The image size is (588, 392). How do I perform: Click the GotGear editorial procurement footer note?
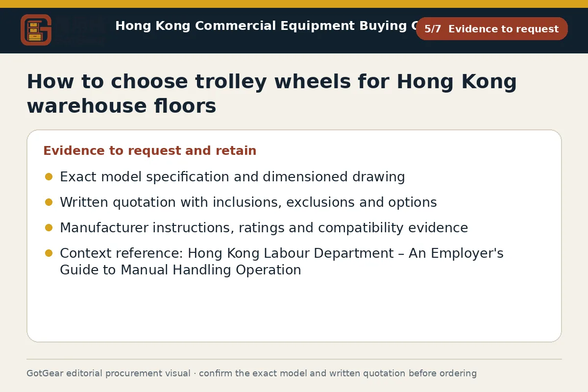coord(251,373)
